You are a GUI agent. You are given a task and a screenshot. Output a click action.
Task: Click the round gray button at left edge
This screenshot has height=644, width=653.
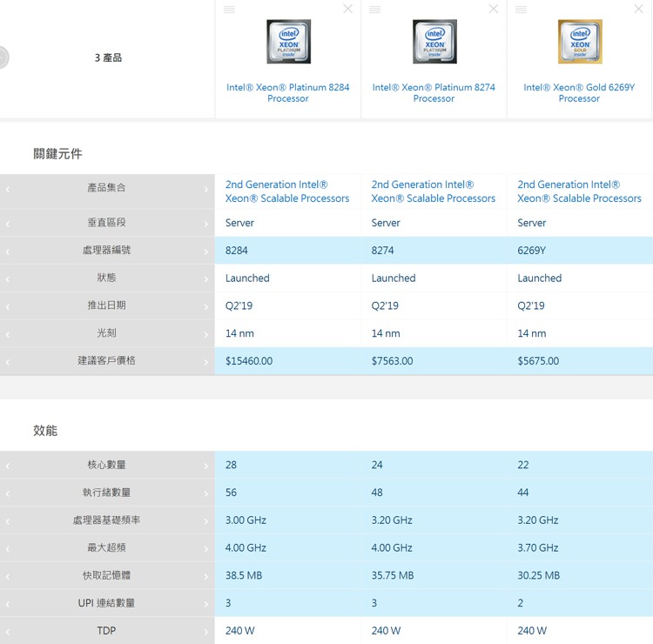3,57
